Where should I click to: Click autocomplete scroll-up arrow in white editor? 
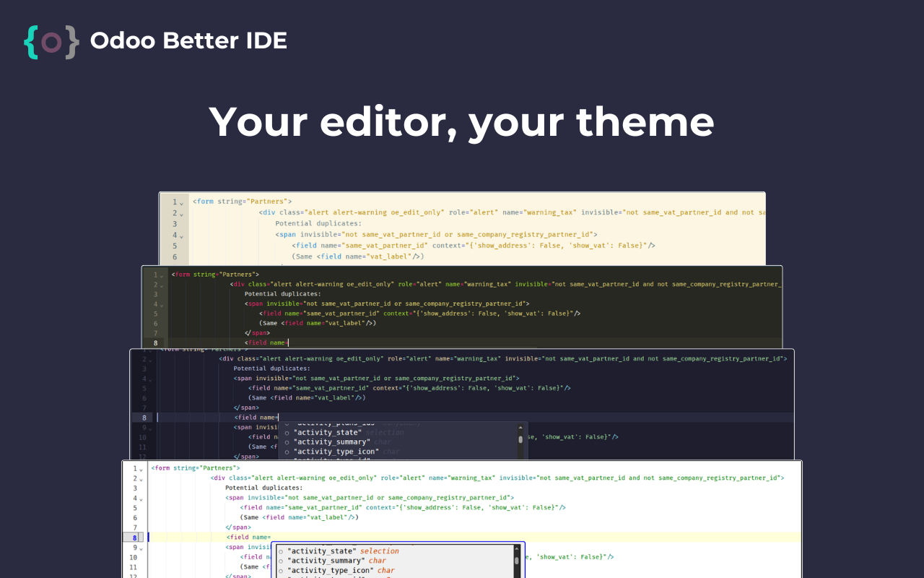click(x=517, y=548)
